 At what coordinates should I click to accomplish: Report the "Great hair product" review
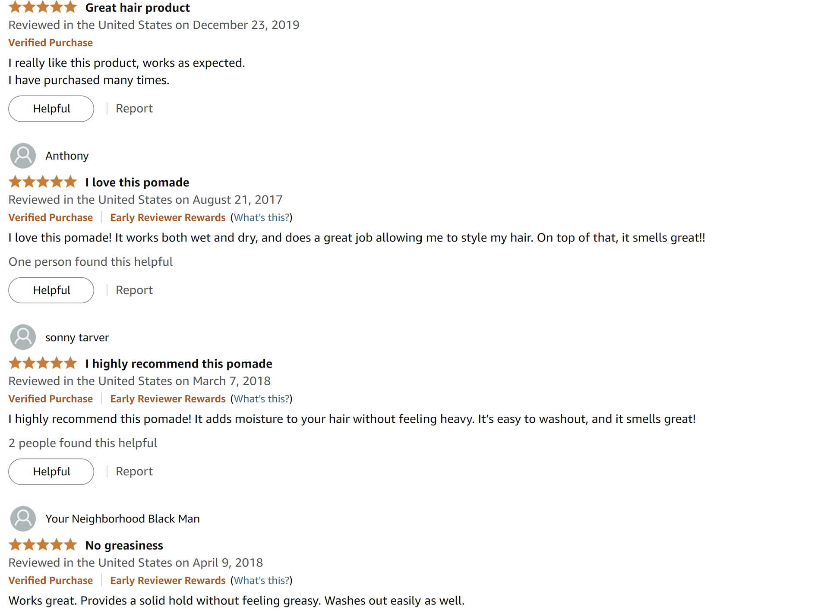pos(134,108)
